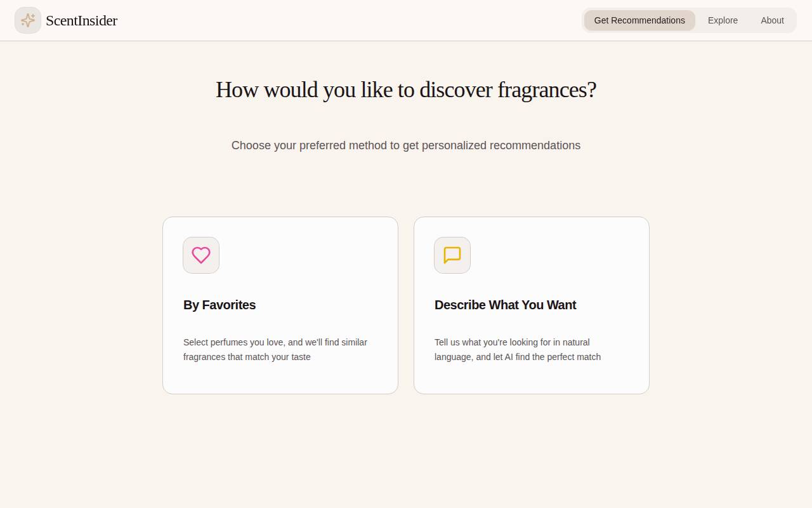Click the pink heart icon
The width and height of the screenshot is (812, 508).
pos(201,255)
